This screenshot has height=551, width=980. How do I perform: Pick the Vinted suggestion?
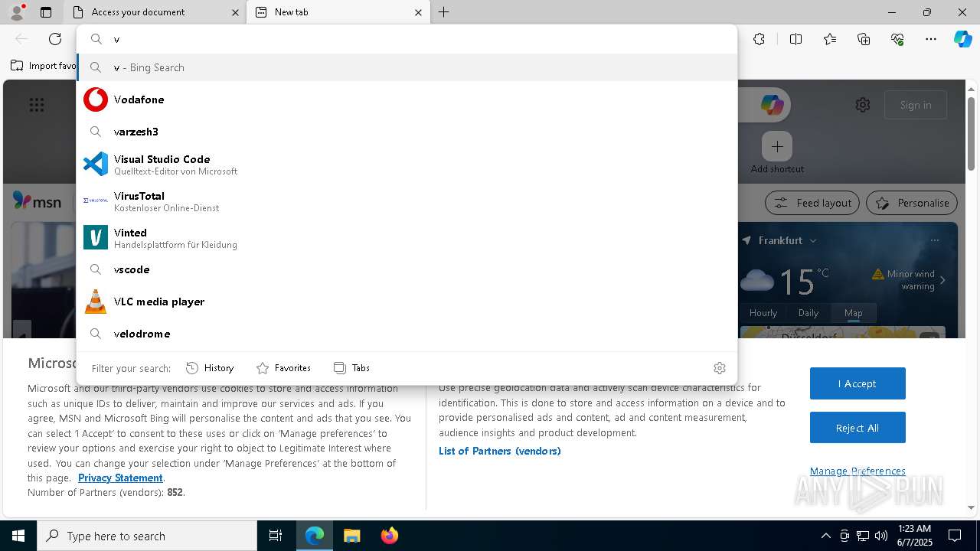pos(407,237)
